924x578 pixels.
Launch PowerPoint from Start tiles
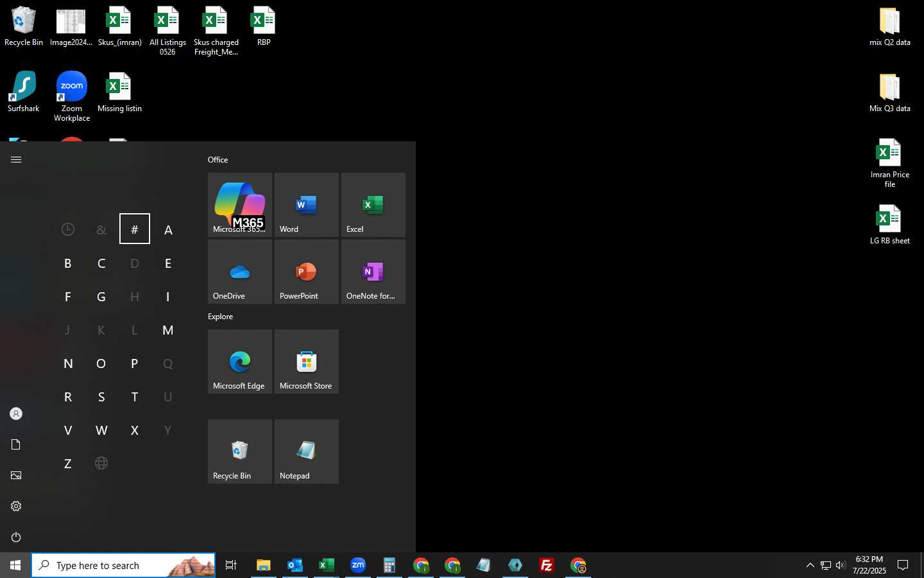point(307,272)
